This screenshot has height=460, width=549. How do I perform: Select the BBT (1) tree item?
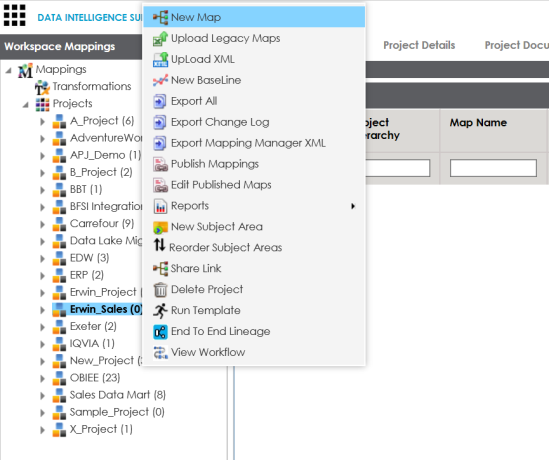[x=86, y=189]
